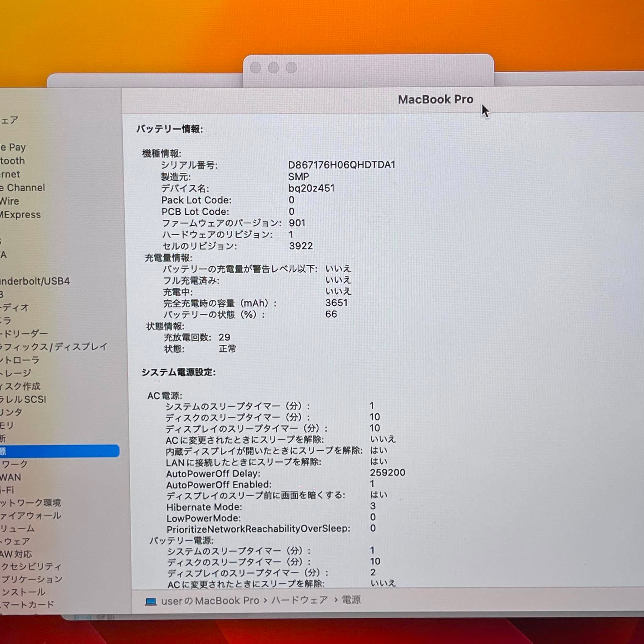Select the パラレルSCSI sidebar row
The height and width of the screenshot is (644, 644).
(23, 399)
